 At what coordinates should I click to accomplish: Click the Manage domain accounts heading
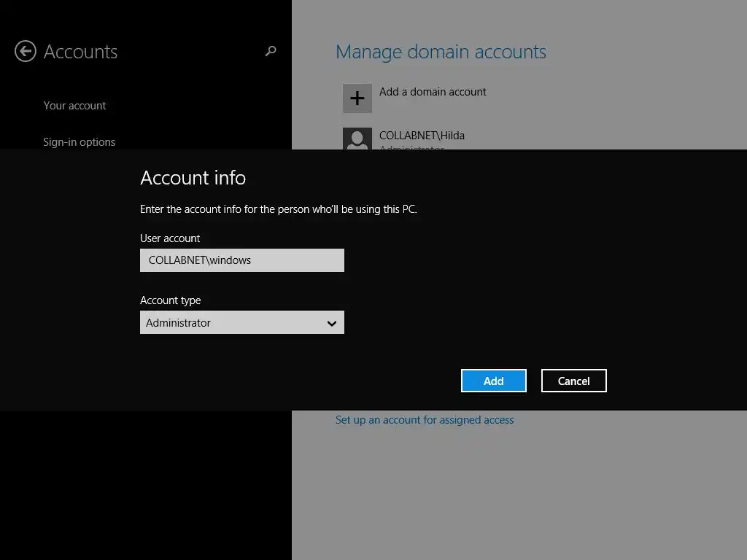tap(441, 52)
